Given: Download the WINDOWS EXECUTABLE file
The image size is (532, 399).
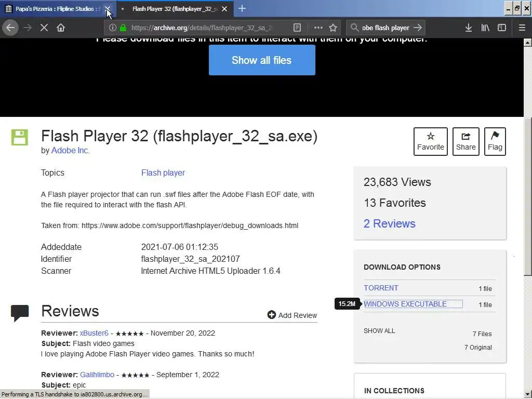Looking at the screenshot, I should [405, 304].
